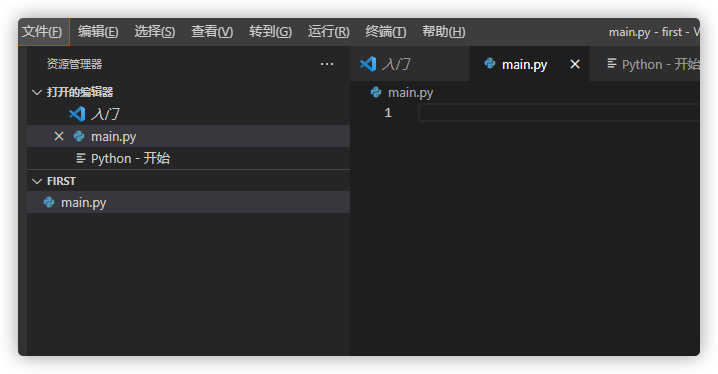Select main.py in the FIRST folder tree
This screenshot has width=718, height=374.
point(188,202)
